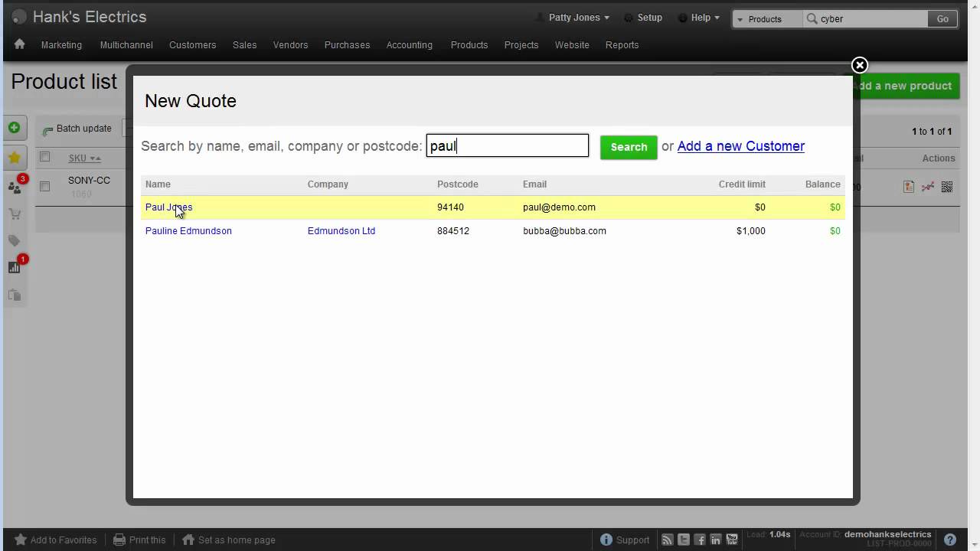Open the reports chart sidebar icon
980x551 pixels.
click(x=15, y=267)
